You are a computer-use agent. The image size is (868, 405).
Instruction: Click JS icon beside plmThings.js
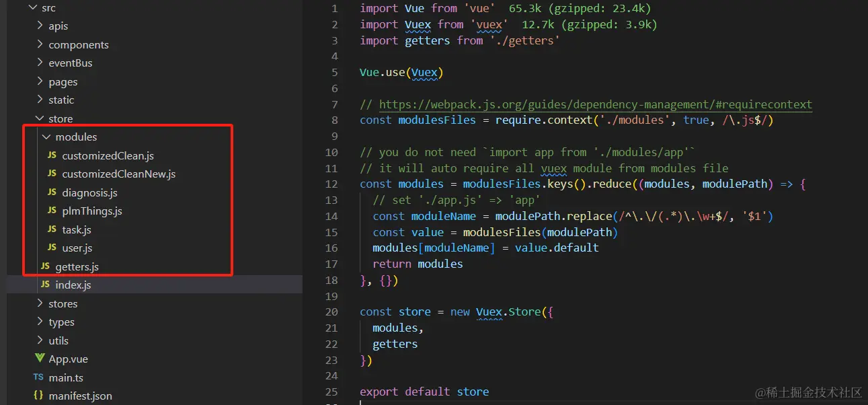point(52,211)
